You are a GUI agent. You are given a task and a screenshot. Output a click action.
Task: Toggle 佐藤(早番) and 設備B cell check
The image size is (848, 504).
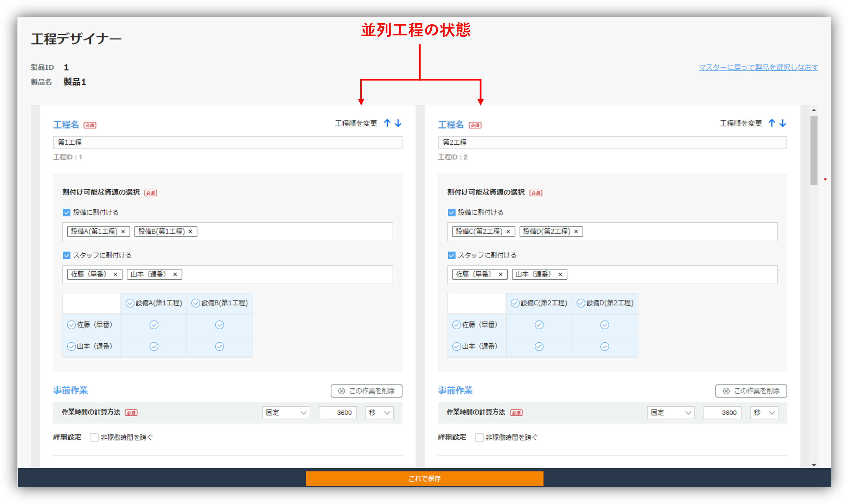pyautogui.click(x=220, y=325)
